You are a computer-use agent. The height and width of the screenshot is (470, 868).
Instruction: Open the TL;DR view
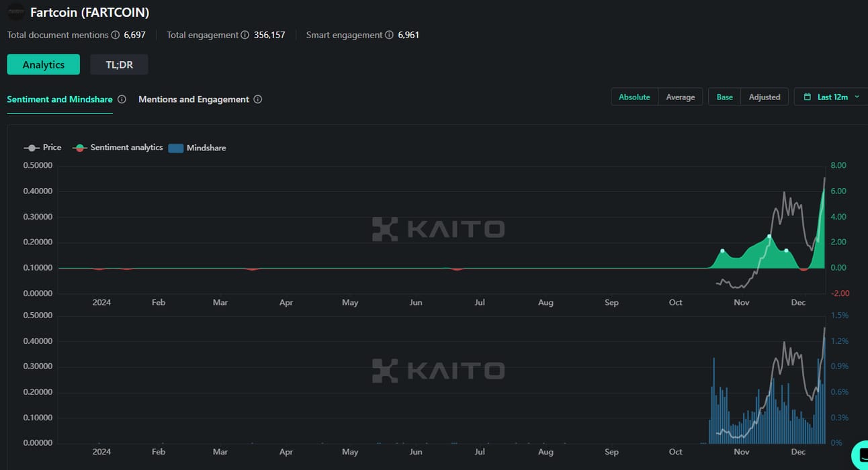pos(119,64)
